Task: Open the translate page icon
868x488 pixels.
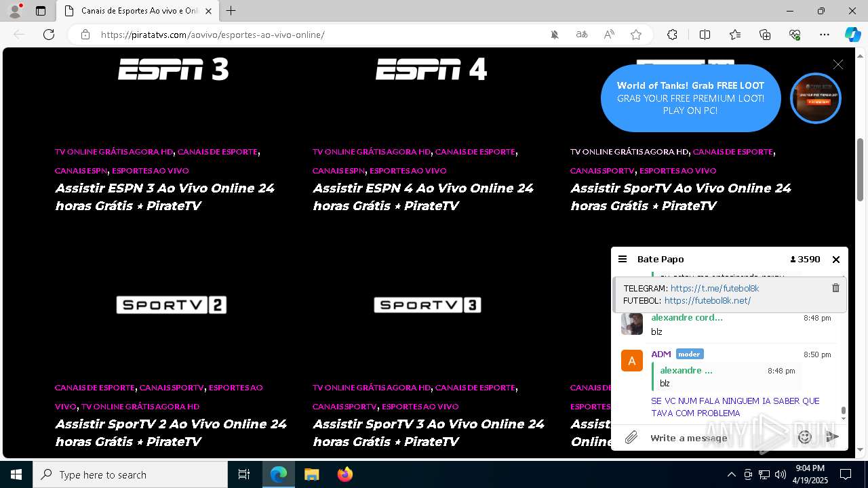Action: [582, 35]
